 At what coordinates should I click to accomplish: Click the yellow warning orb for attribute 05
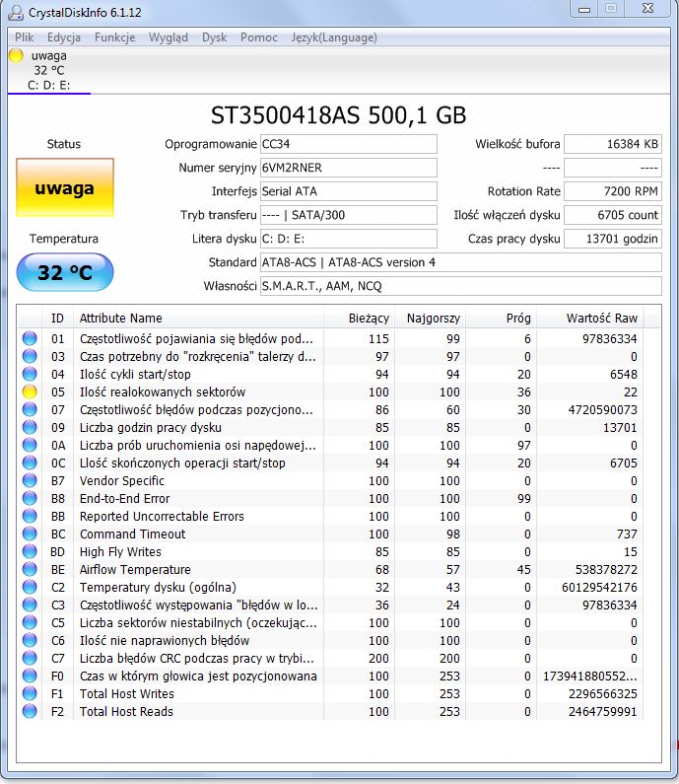tap(30, 392)
